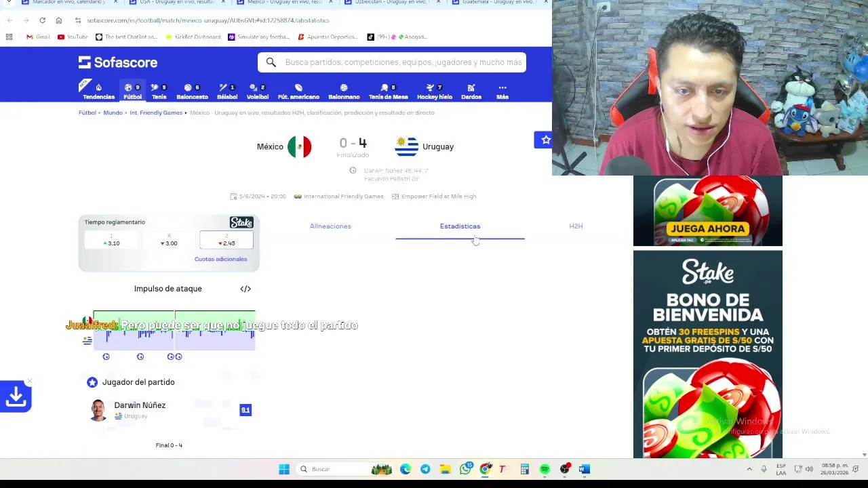Go to browser home page
This screenshot has width=868, height=488.
click(x=58, y=20)
